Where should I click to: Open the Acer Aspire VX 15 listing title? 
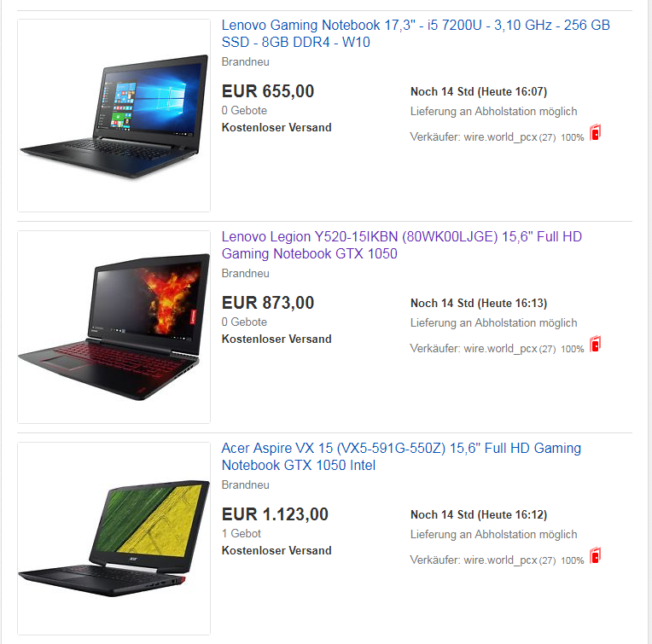(x=401, y=456)
